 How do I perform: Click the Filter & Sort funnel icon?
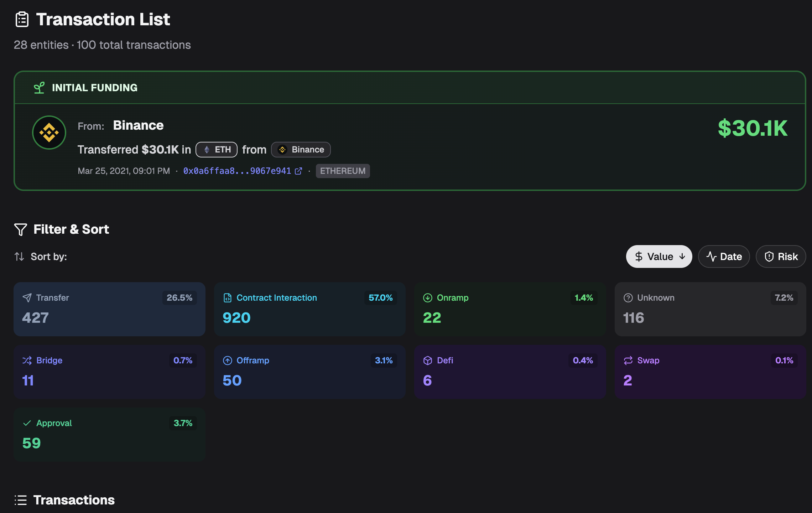pos(21,229)
